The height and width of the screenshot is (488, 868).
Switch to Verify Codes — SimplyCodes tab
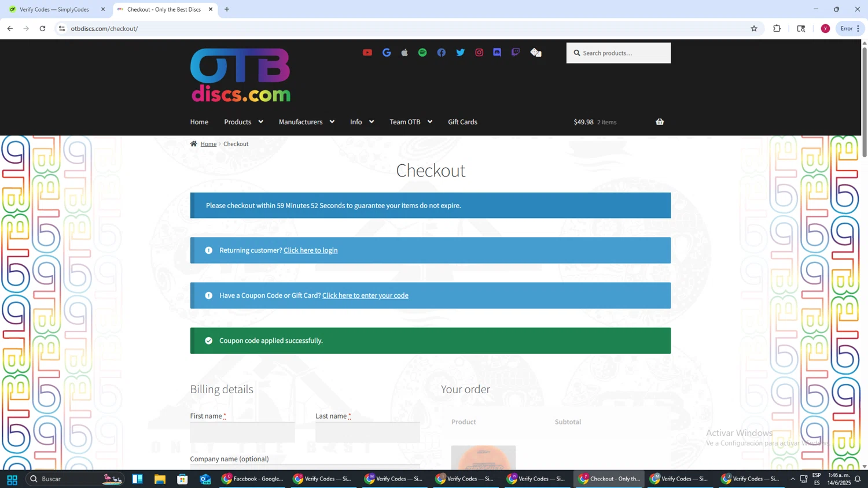click(x=56, y=9)
